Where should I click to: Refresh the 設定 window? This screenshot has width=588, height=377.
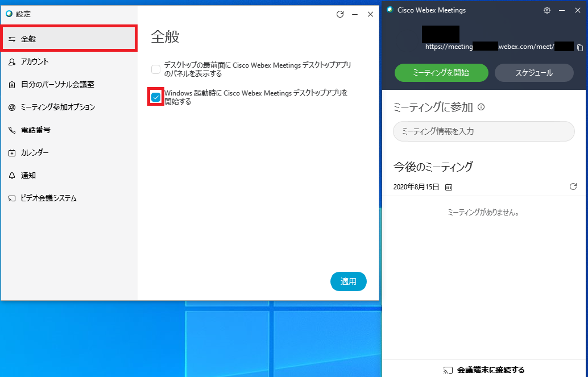339,14
